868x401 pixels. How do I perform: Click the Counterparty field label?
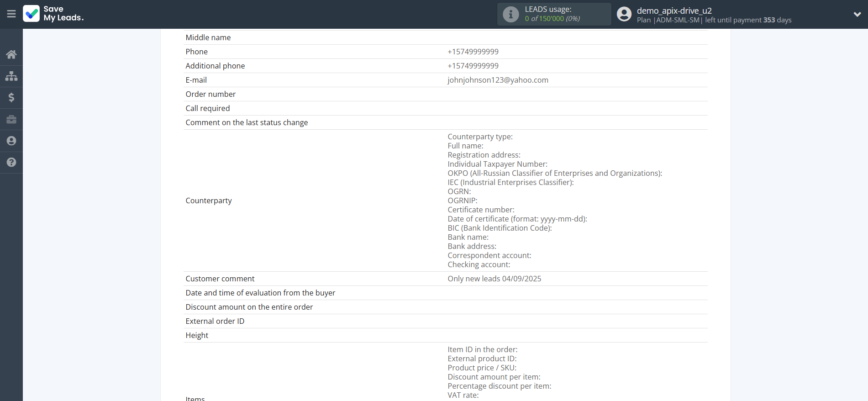click(x=209, y=200)
